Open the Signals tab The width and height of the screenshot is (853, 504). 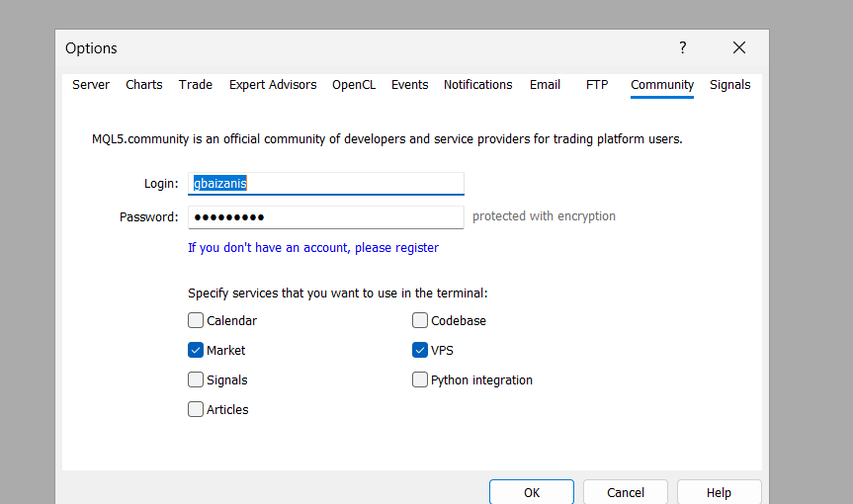pyautogui.click(x=730, y=85)
